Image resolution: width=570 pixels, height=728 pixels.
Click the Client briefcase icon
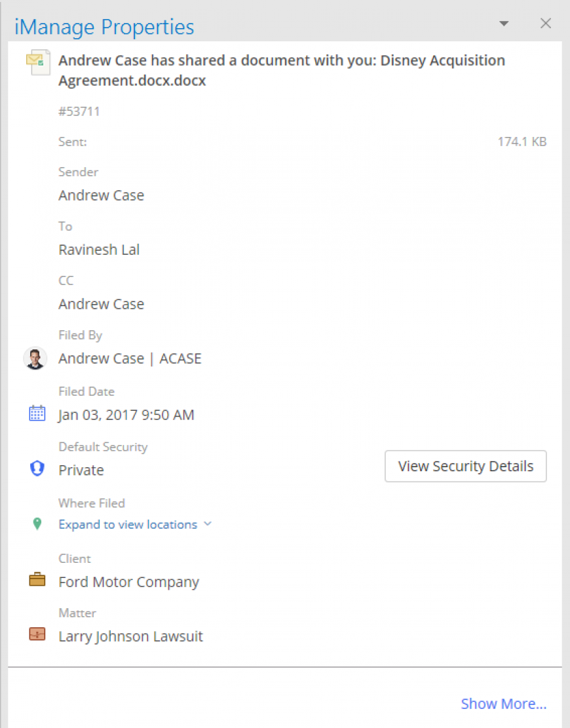[x=37, y=580]
